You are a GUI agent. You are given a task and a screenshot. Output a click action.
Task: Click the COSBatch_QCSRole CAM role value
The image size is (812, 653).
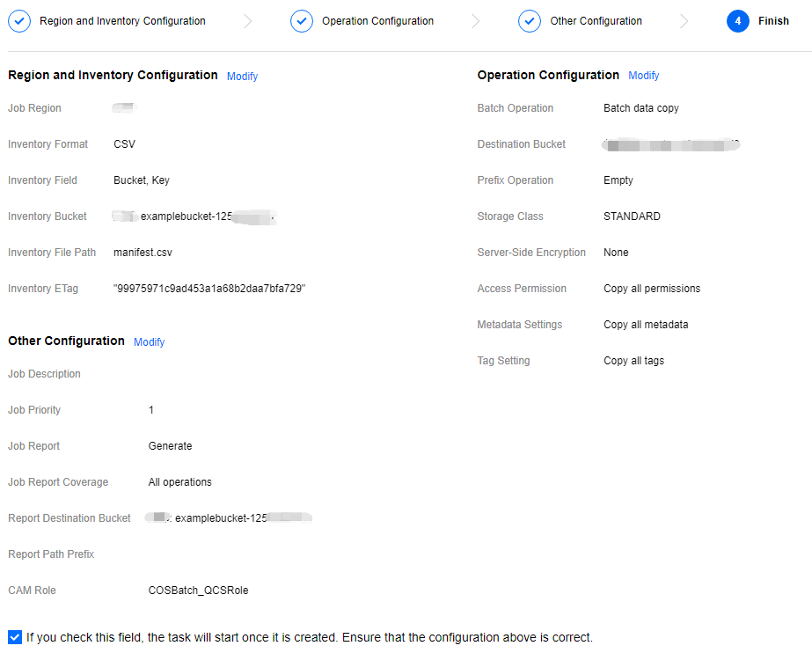198,591
